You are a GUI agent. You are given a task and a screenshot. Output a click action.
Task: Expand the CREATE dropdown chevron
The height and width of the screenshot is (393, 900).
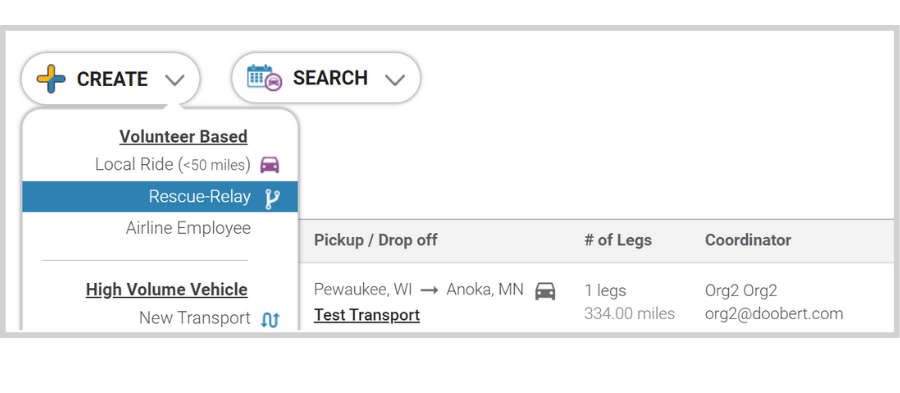[x=174, y=80]
